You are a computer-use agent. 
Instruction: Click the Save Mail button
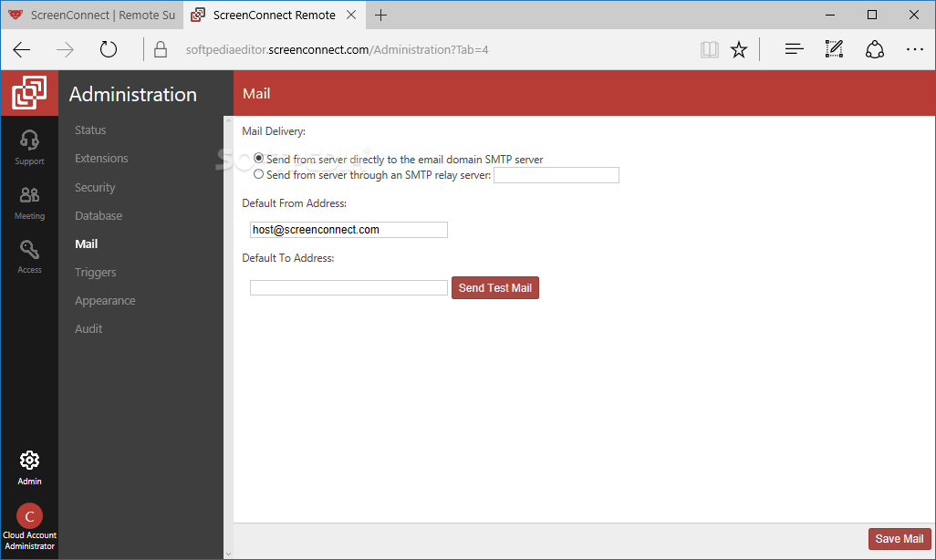(899, 538)
